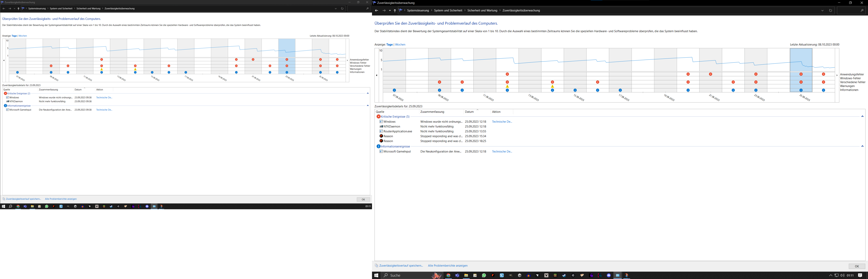Sort by Datum column in the 25.09.2023 window

click(469, 112)
